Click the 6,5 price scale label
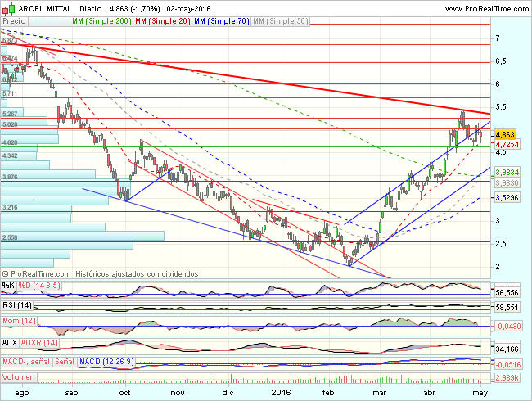532x401 pixels. tap(500, 61)
